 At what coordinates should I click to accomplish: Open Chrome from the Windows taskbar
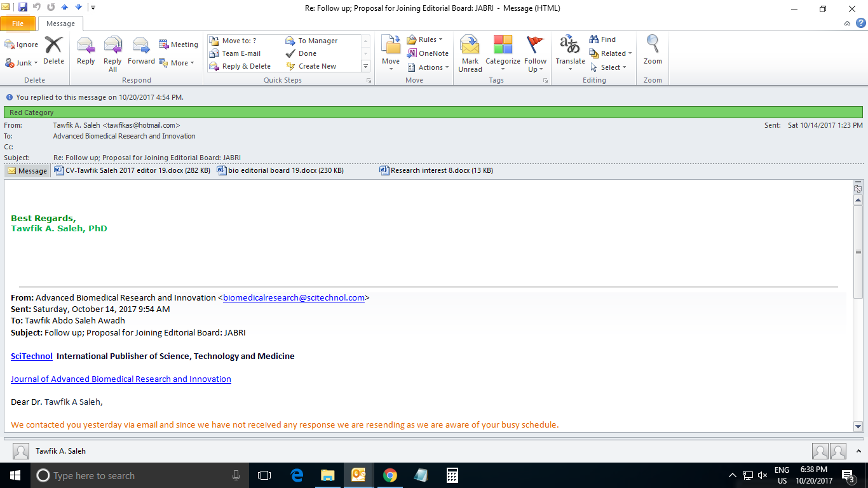(390, 475)
